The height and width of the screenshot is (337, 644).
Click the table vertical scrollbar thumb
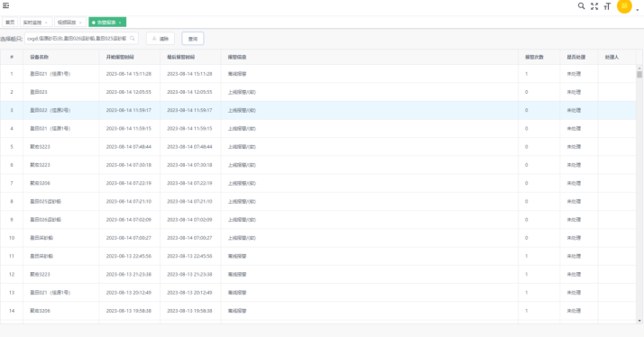click(639, 74)
